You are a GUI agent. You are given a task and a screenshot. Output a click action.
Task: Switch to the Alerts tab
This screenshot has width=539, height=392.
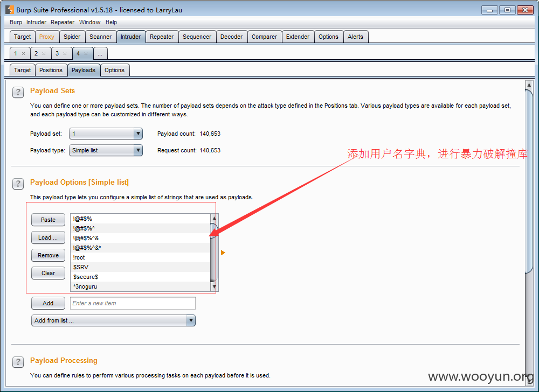355,37
